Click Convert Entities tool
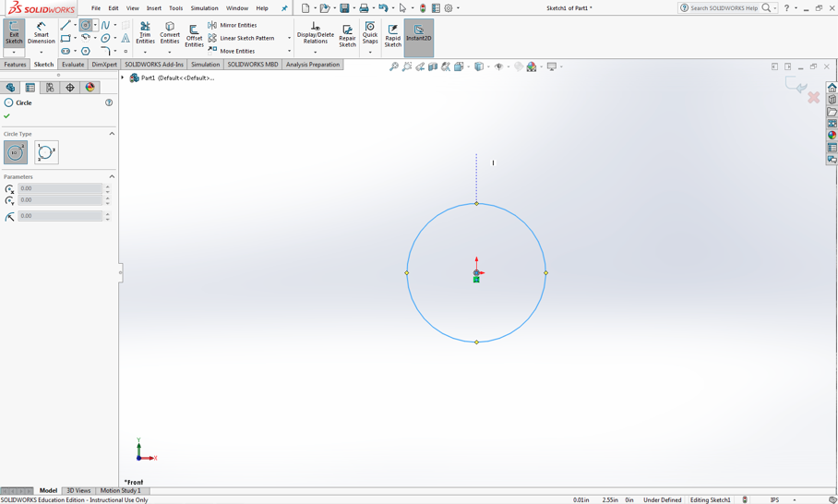The height and width of the screenshot is (504, 838). click(170, 33)
